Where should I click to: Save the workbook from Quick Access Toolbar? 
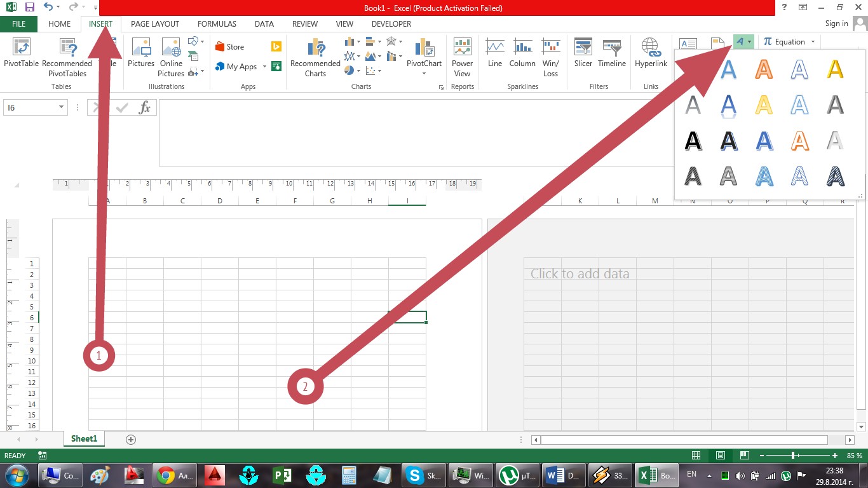tap(29, 8)
